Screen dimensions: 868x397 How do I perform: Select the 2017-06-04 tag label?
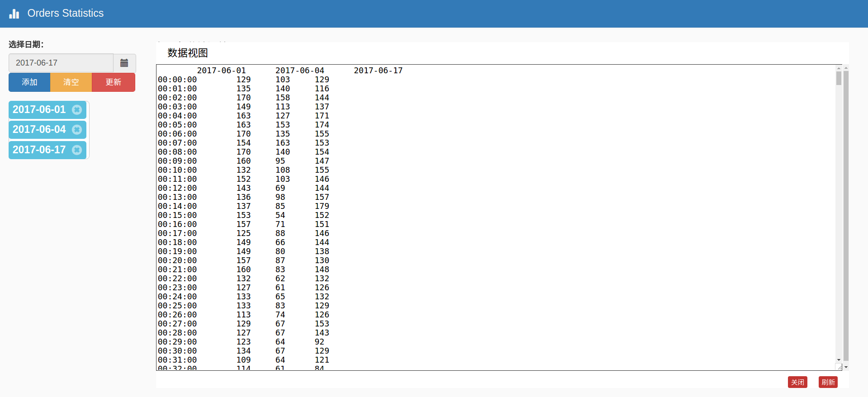click(x=39, y=130)
